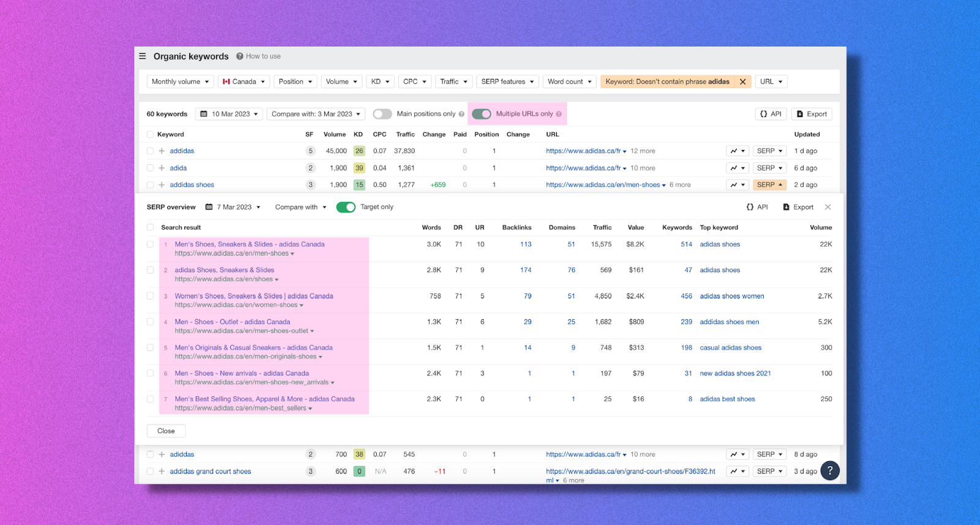980x525 pixels.
Task: Open SERP dropdown for addidas row
Action: tap(769, 151)
